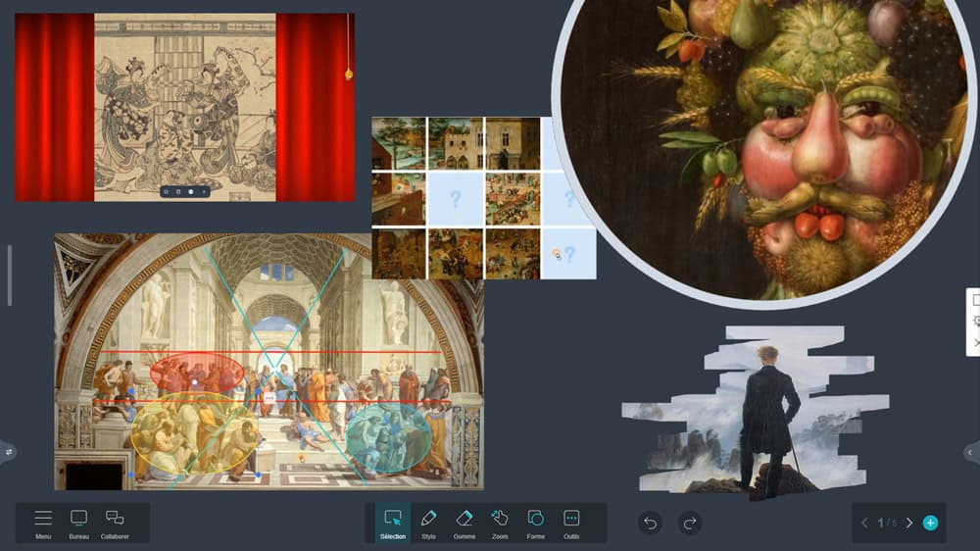Open the Forme shapes tool

pyautogui.click(x=536, y=523)
